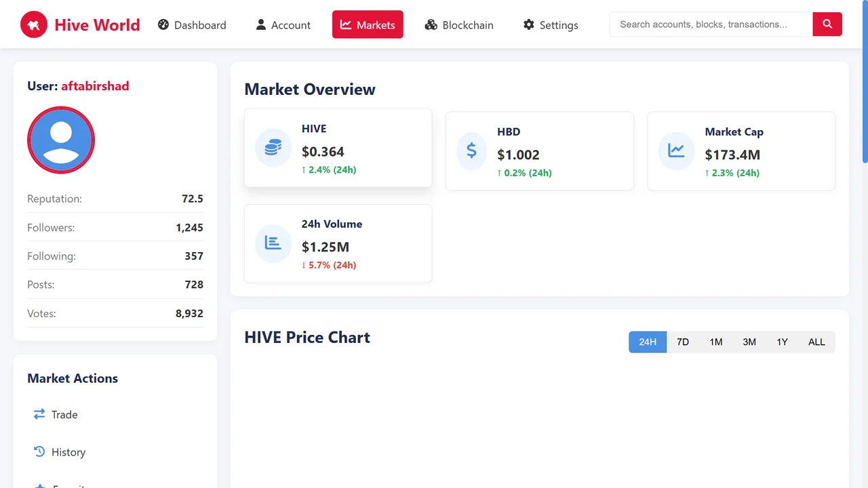Click the Market Cap 2.3% (24h) change
The width and height of the screenshot is (868, 488).
tap(732, 173)
